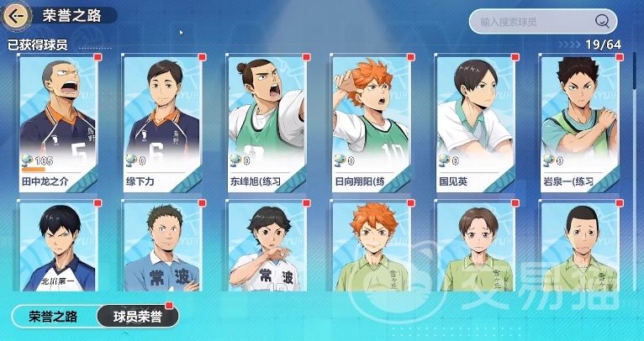Click red dot on 球员荣誉 tab

168,305
